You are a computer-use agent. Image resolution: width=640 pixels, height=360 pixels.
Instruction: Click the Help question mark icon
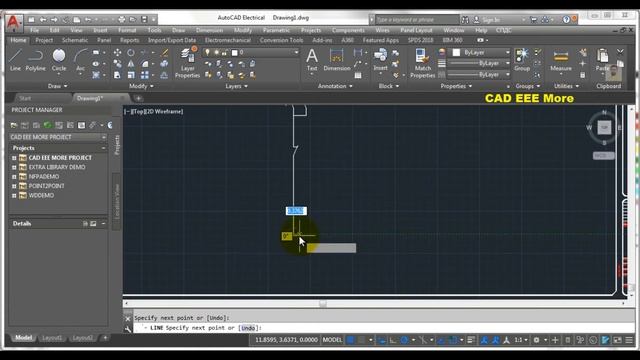tap(566, 19)
